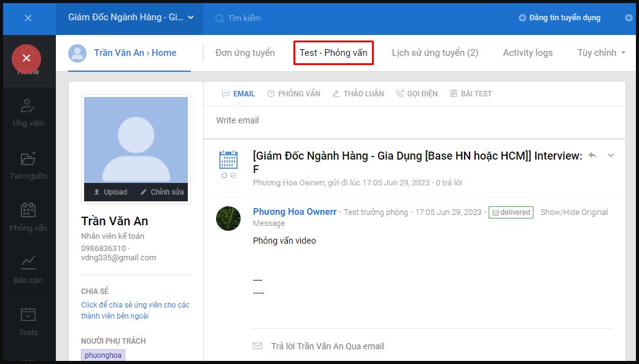Viewport: 639px width, 364px height.
Task: Open the Ứng viên sidebar section
Action: point(28,113)
